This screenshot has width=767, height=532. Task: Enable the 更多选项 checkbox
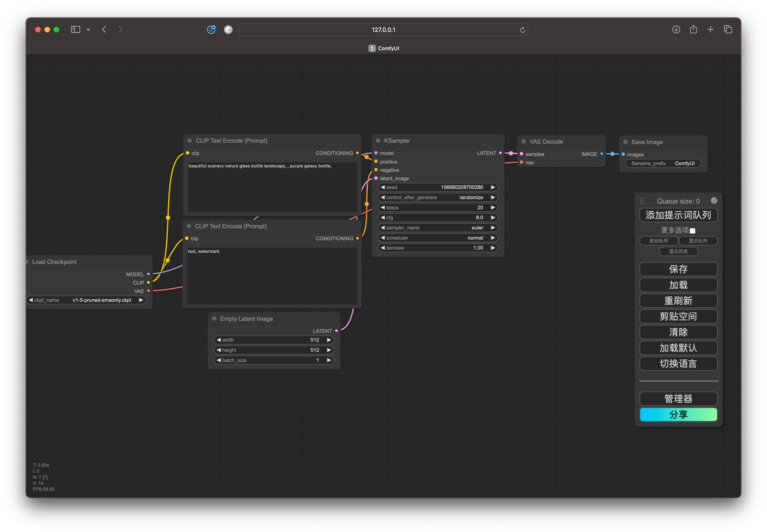click(x=692, y=231)
